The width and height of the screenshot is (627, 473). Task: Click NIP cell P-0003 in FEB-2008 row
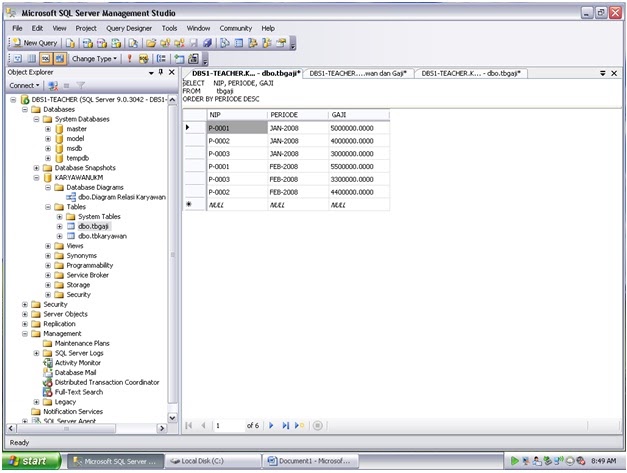(237, 180)
